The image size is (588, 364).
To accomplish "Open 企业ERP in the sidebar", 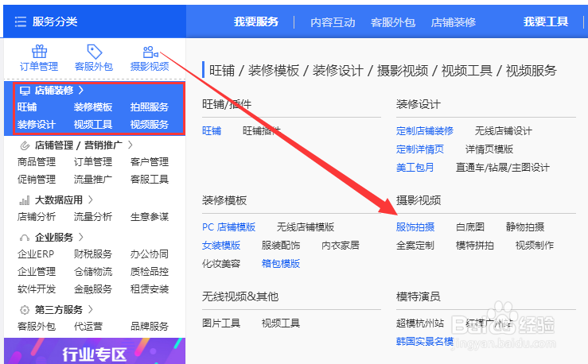I will coord(36,254).
